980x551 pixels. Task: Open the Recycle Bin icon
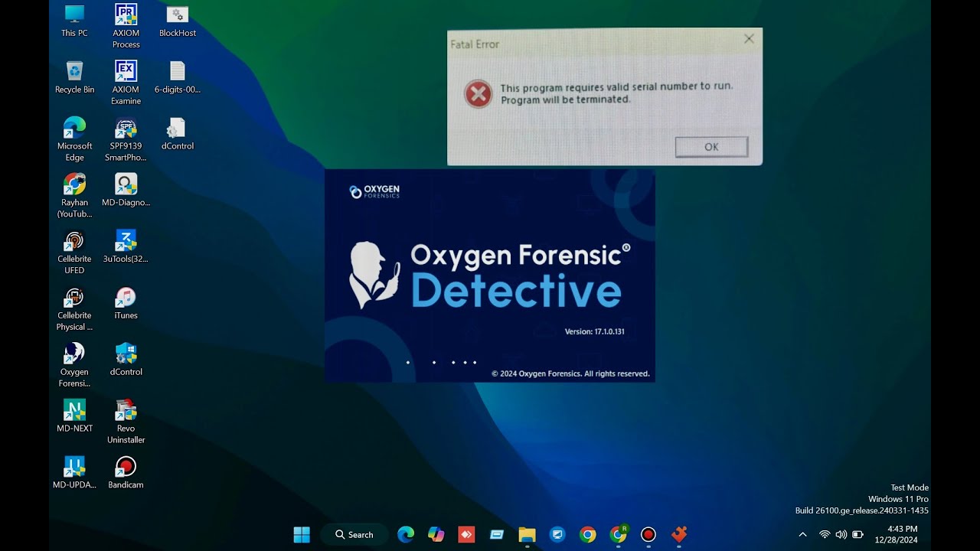pyautogui.click(x=74, y=77)
